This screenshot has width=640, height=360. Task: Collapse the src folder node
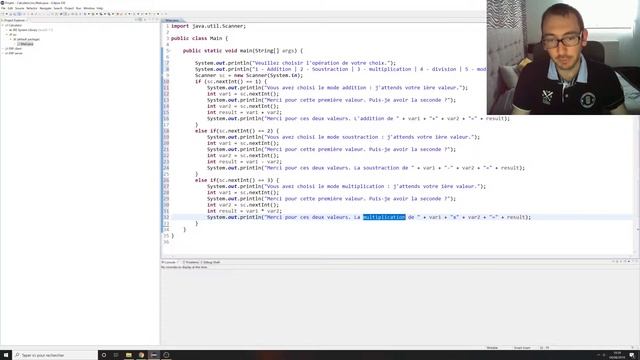click(x=7, y=35)
